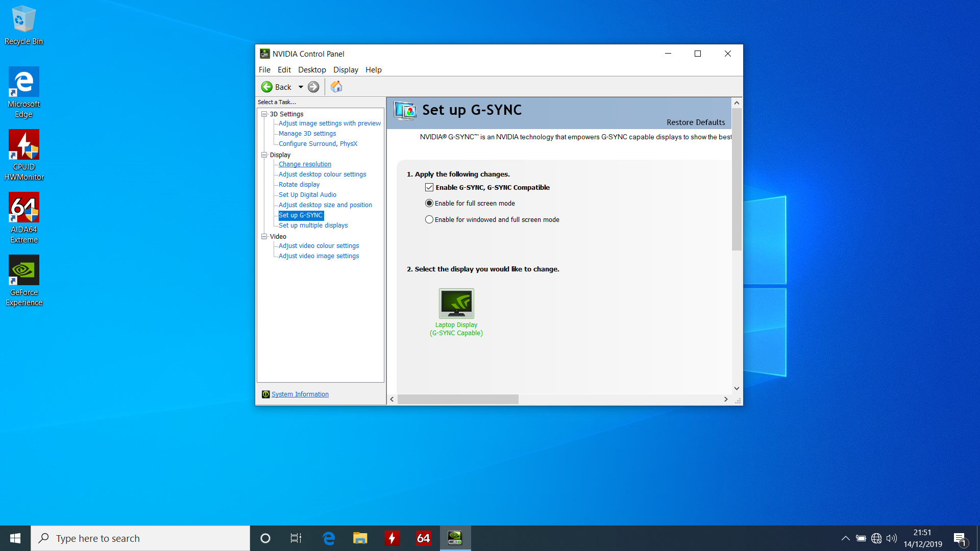Click the Type here to search box
This screenshot has width=980, height=551.
click(140, 538)
